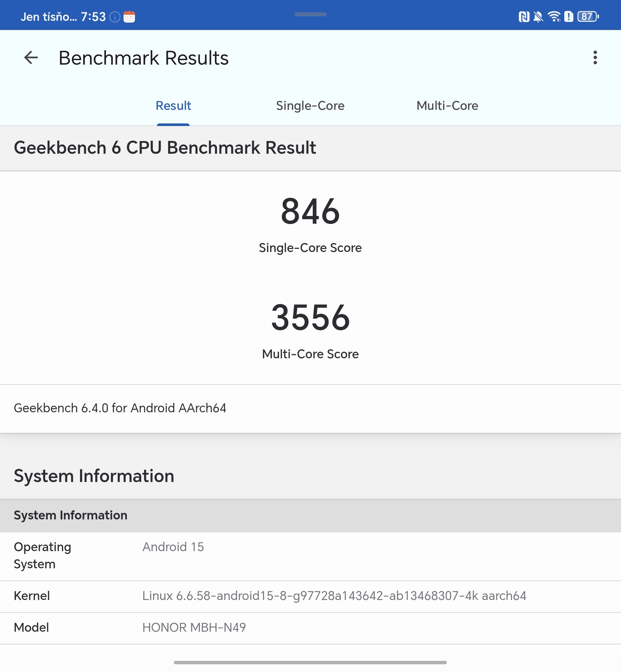Tap the Geekbench 6.4.0 version row
Viewport: 621px width, 672px height.
[x=120, y=408]
